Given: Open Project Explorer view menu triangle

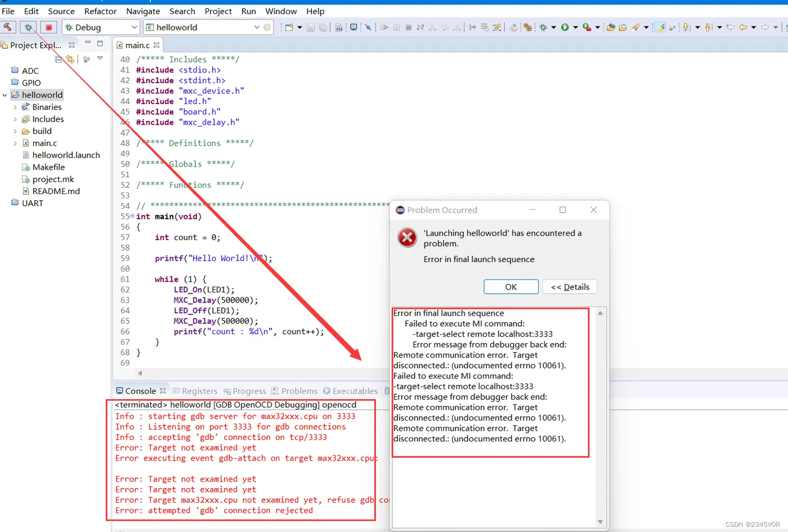Looking at the screenshot, I should pyautogui.click(x=100, y=58).
